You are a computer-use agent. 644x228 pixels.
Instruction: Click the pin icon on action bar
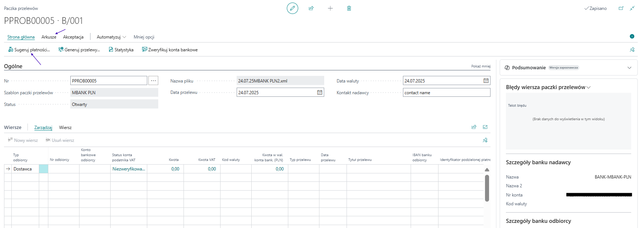coord(632,49)
